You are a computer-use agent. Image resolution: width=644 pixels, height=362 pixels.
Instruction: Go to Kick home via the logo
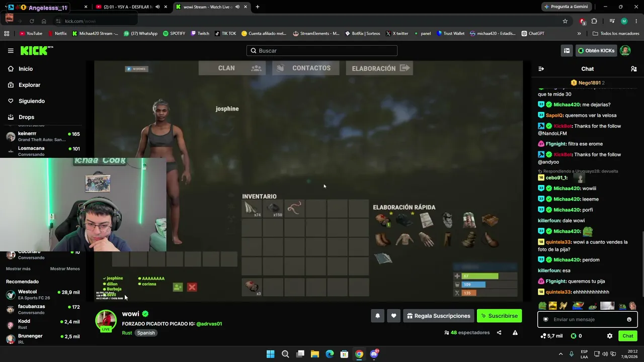[36, 50]
